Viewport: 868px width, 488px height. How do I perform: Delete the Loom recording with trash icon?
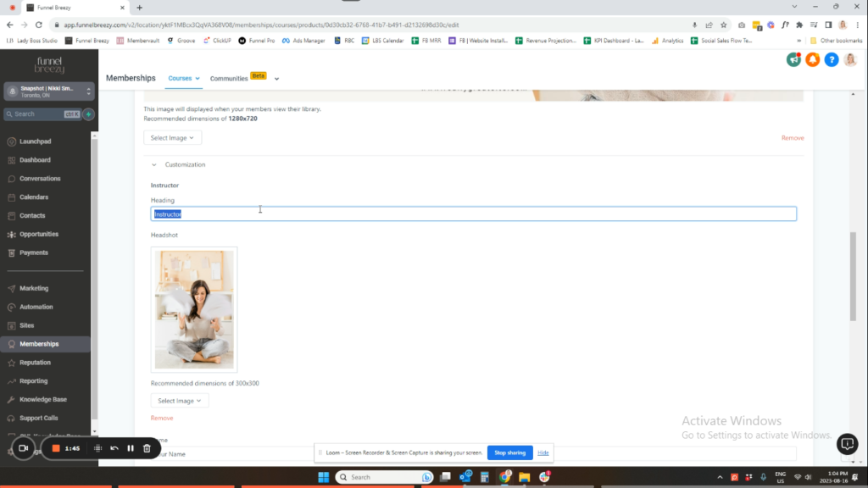(147, 448)
